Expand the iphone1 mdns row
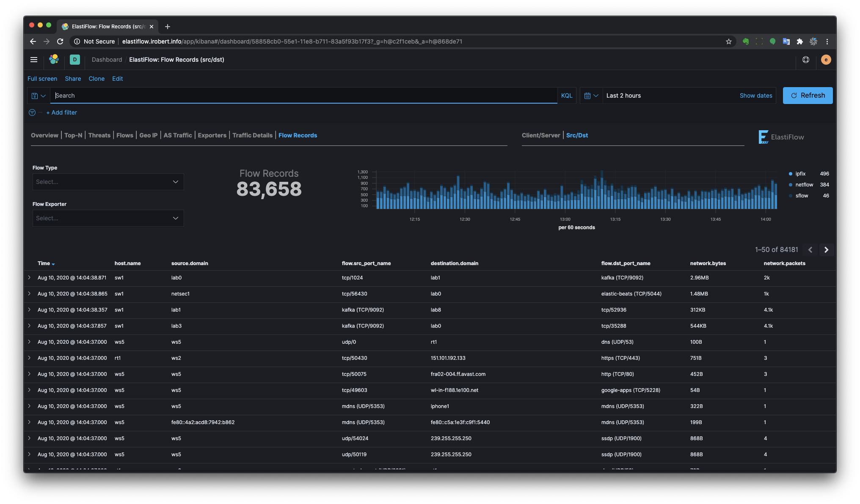Viewport: 860px width, 504px height. coord(29,406)
